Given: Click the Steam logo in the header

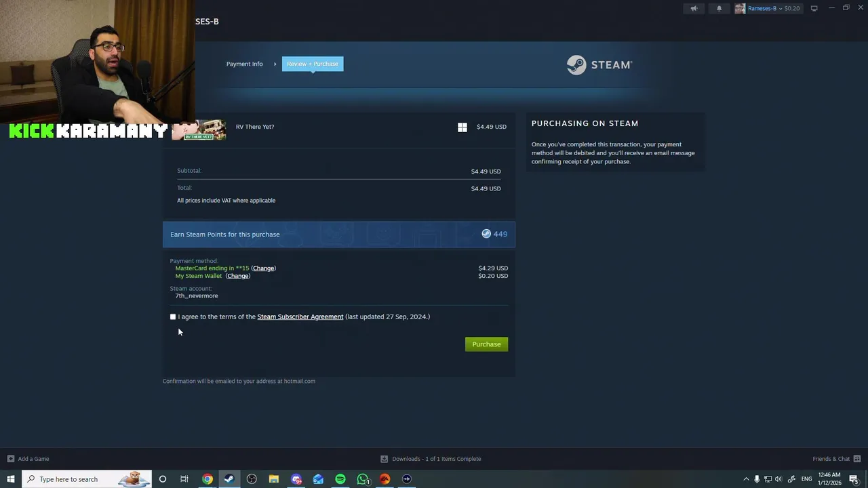Looking at the screenshot, I should [x=599, y=64].
